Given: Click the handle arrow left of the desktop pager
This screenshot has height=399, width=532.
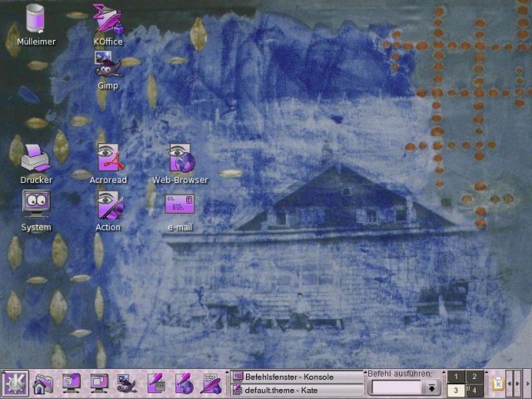Looking at the screenshot, I should click(x=444, y=373).
